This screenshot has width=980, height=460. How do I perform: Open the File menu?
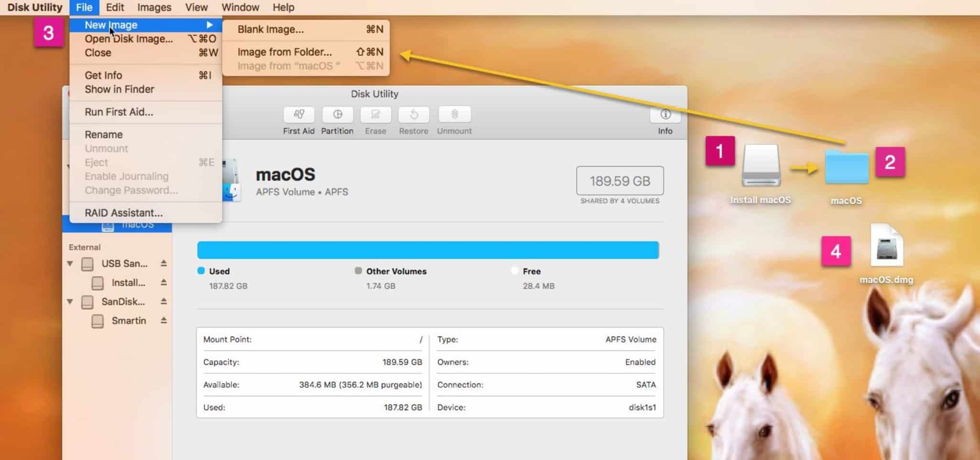pos(84,7)
